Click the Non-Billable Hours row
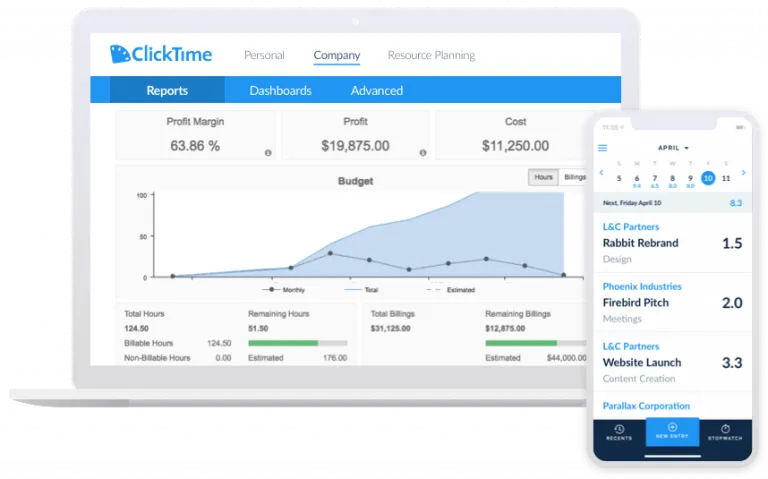 pyautogui.click(x=178, y=358)
